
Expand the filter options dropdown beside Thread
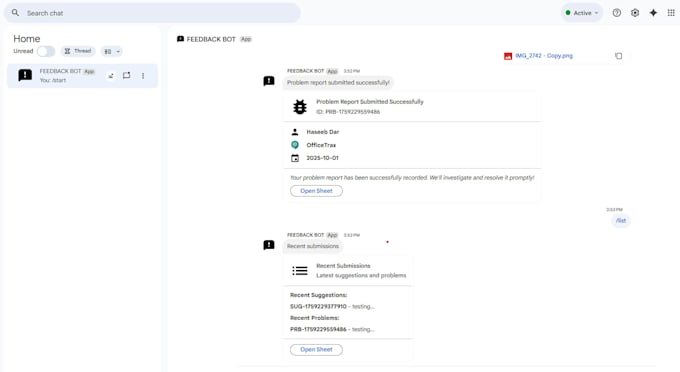(x=111, y=51)
